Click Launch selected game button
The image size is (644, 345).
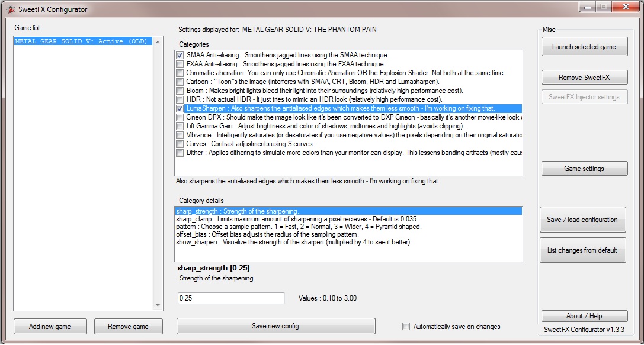pos(584,47)
